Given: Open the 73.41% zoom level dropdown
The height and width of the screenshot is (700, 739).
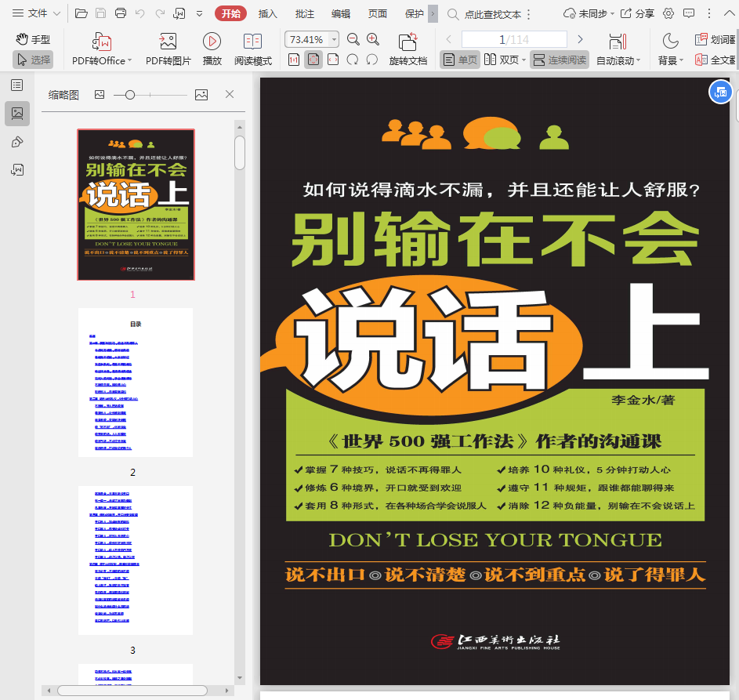Looking at the screenshot, I should click(334, 39).
